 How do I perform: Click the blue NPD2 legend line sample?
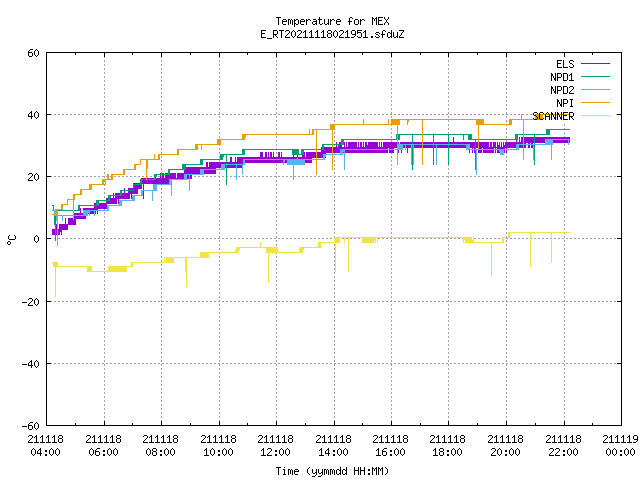pos(595,90)
